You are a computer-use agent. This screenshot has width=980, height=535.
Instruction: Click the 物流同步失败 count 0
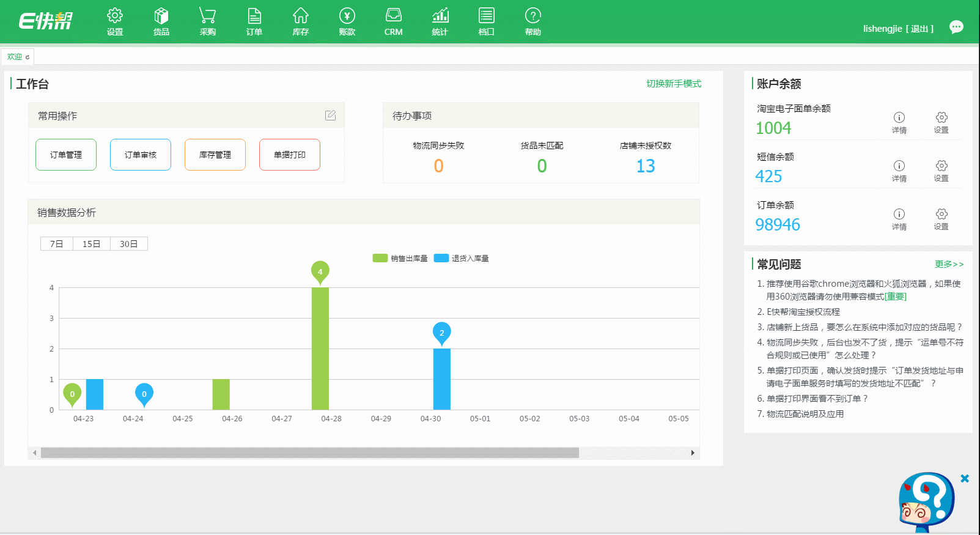point(438,166)
